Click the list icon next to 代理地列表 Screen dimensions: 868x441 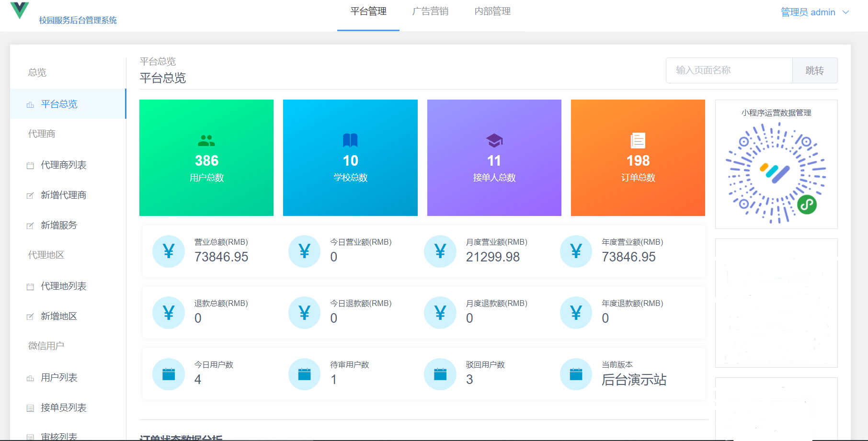click(30, 286)
